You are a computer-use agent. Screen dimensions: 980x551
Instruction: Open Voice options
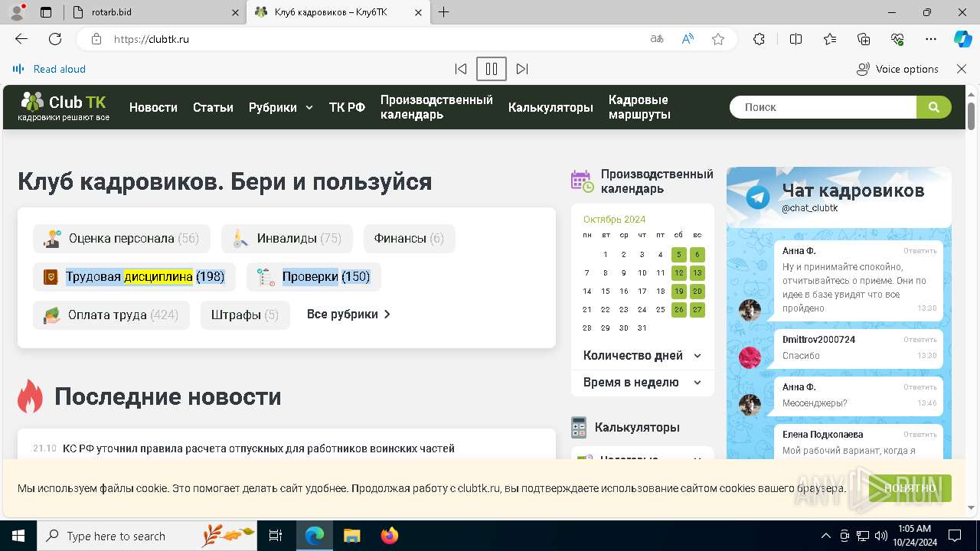(x=897, y=69)
